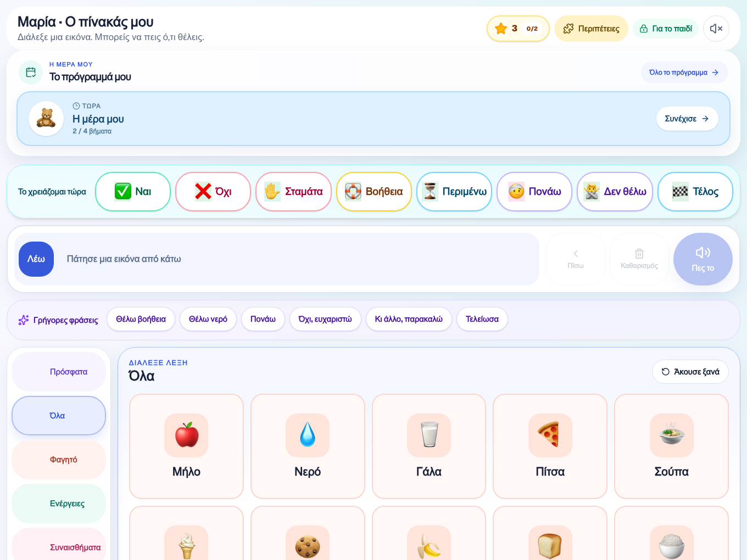
Task: Select the Βοήθεια lifebuoy card
Action: 374,192
